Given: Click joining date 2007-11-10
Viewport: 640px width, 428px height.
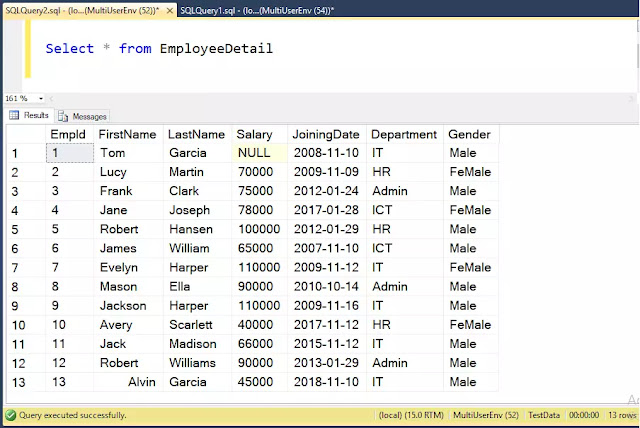Looking at the screenshot, I should click(326, 248).
